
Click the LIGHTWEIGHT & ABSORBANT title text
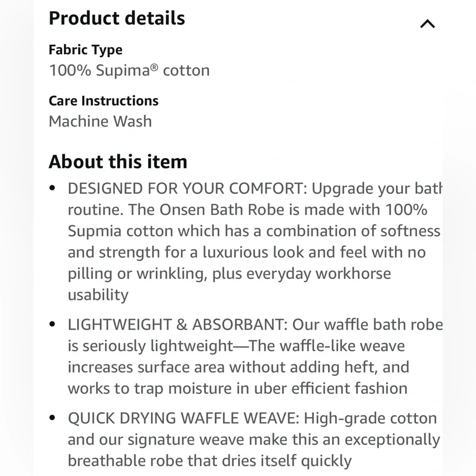(176, 325)
